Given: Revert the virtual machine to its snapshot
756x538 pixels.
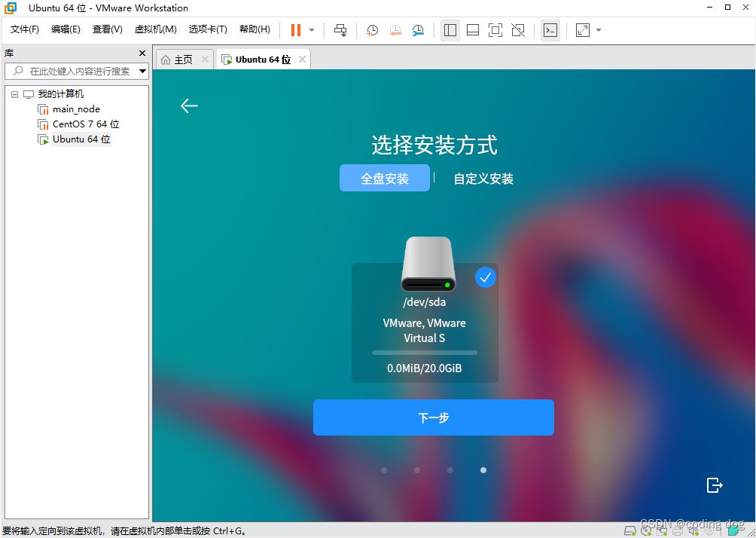Looking at the screenshot, I should pyautogui.click(x=395, y=30).
